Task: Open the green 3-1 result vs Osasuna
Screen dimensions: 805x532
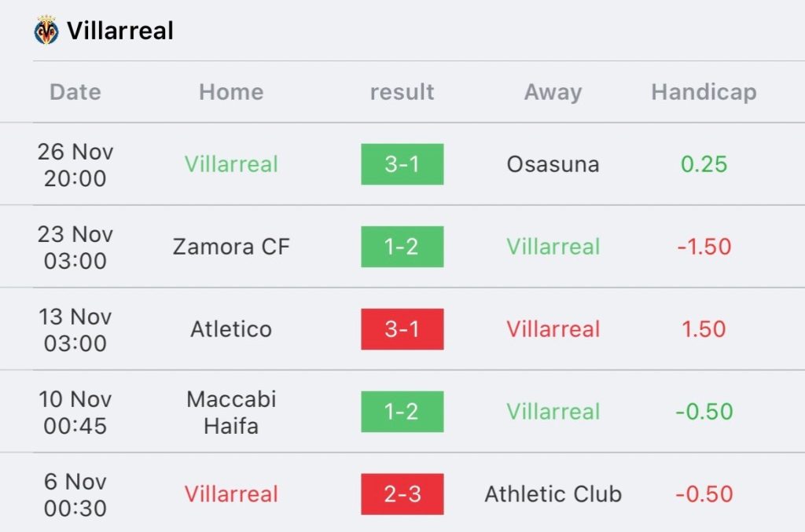Action: (x=402, y=164)
